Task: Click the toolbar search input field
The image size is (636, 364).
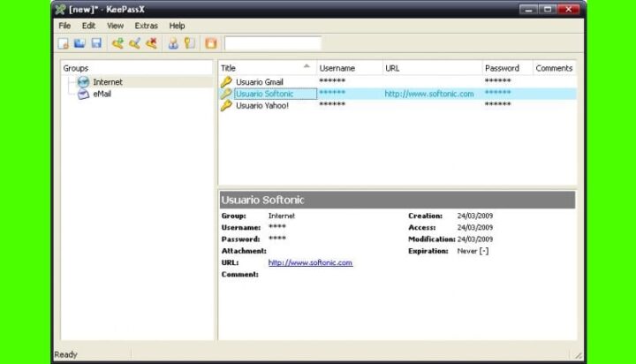Action: pos(273,43)
